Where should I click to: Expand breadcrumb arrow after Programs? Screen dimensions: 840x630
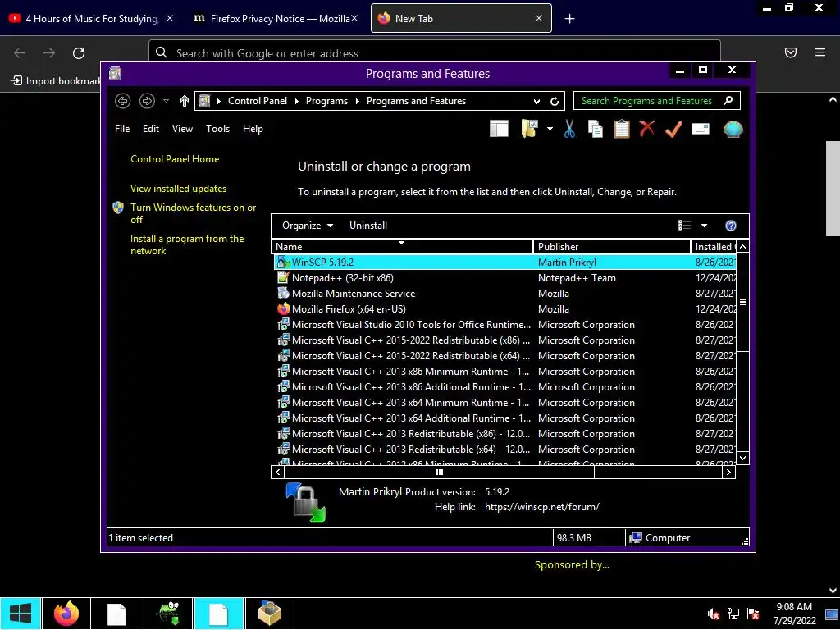click(x=357, y=101)
